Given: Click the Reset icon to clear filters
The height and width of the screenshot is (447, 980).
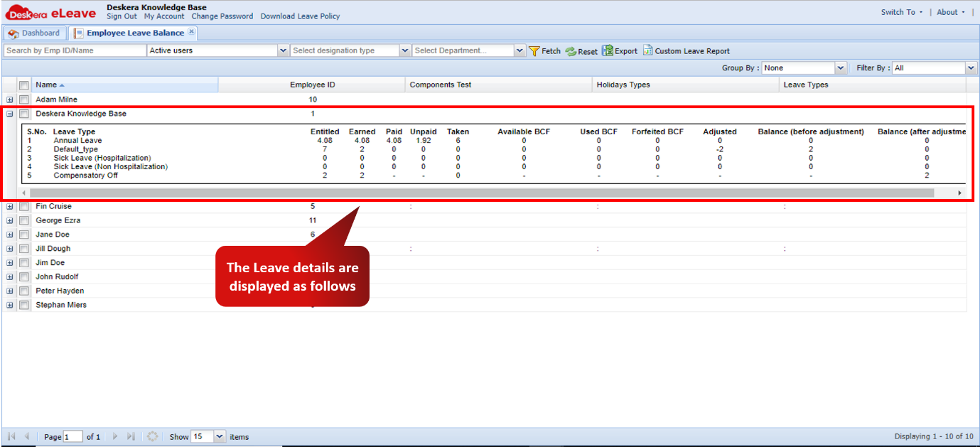Looking at the screenshot, I should pos(570,50).
